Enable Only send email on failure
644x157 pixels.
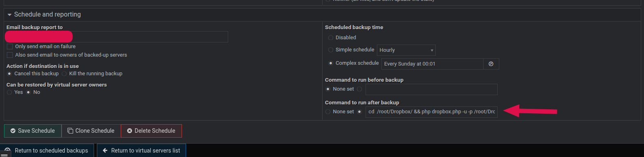[10, 47]
